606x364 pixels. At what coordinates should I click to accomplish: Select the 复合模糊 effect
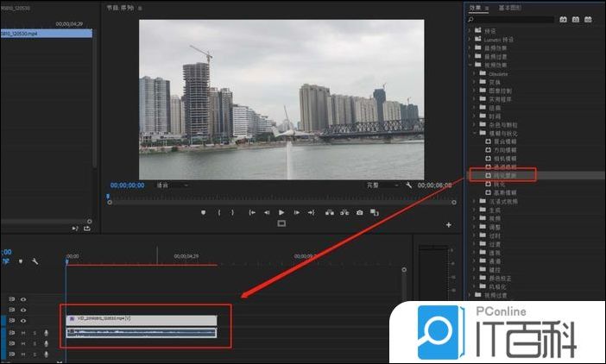tap(505, 141)
